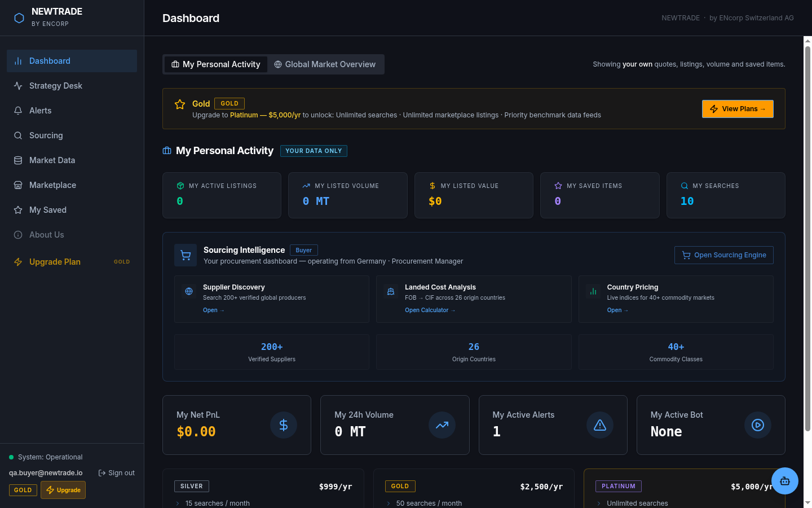Screen dimensions: 812x508
Task: Click the globe icon on Supplier Discovery
Action: 189,291
